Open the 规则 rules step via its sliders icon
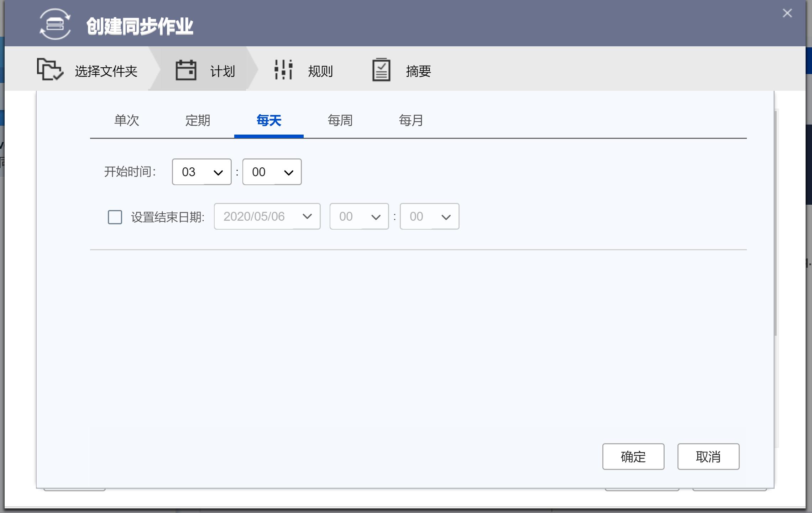812x513 pixels. click(x=283, y=70)
